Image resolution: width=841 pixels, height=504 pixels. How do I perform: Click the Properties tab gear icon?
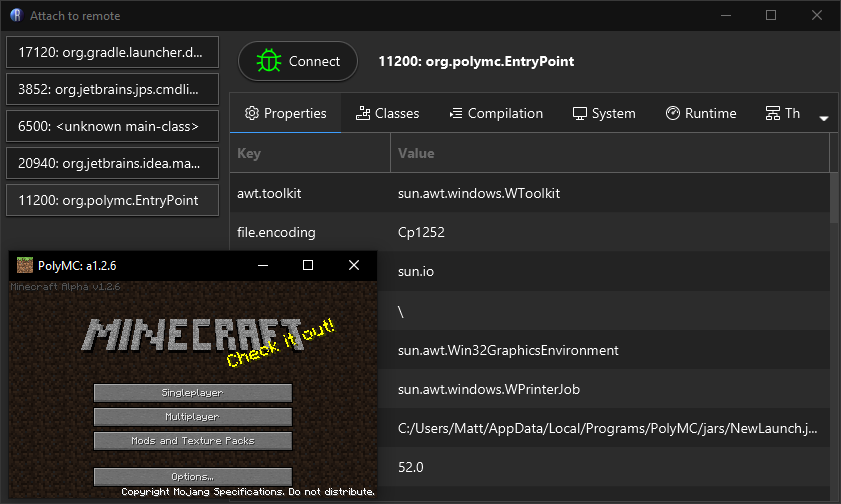pyautogui.click(x=252, y=113)
